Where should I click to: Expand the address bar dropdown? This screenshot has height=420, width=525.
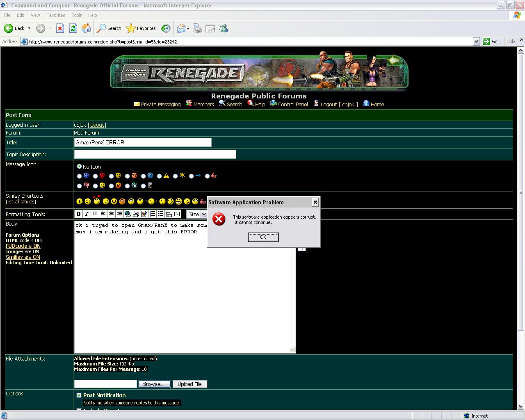476,41
